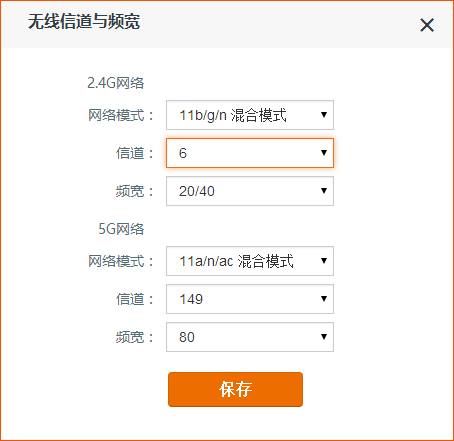Viewport: 454px width, 441px height.
Task: Click the 保存 button
Action: [235, 389]
